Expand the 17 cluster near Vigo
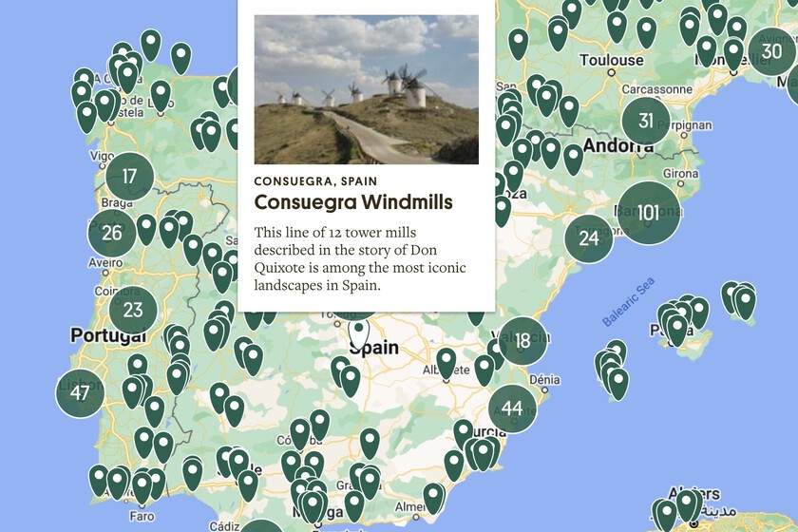 click(x=130, y=177)
